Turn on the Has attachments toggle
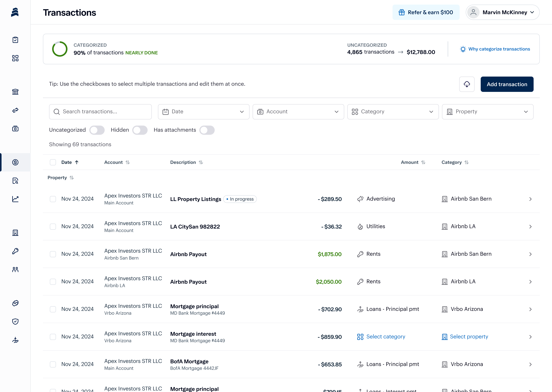Screen dimensions: 552x392 point(207,130)
